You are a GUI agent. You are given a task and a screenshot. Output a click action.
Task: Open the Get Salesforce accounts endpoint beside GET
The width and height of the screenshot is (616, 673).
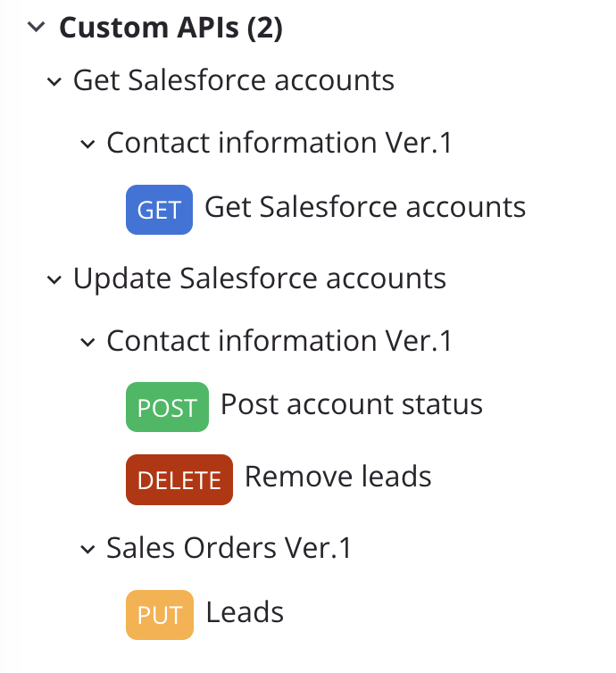click(365, 207)
